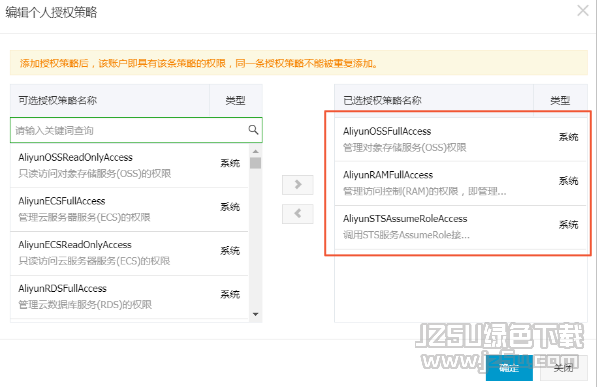Select AliyunECSReadOnlyAccess policy
Viewport: 597px width, 387px height.
point(129,253)
